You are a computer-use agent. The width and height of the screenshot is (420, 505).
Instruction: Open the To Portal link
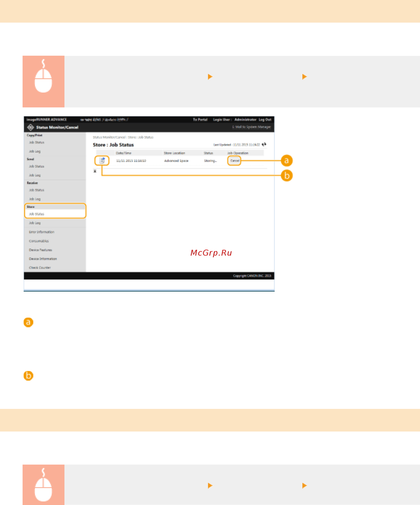pyautogui.click(x=200, y=120)
